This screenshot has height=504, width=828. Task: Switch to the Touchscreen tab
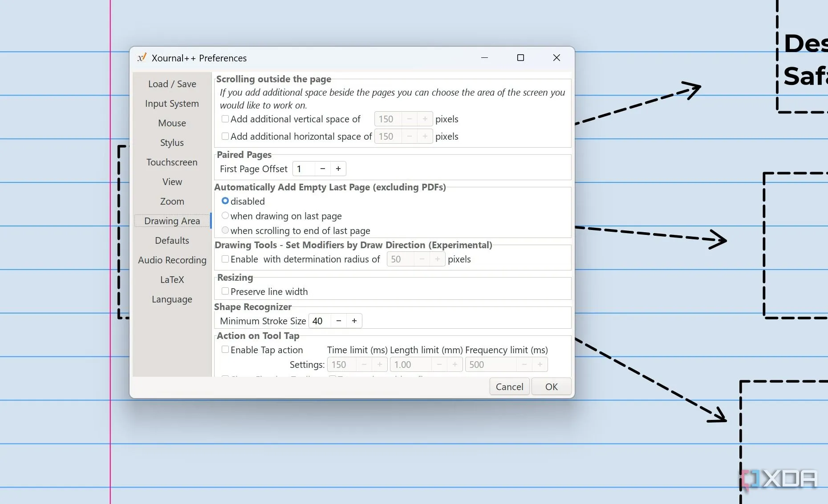(x=172, y=162)
